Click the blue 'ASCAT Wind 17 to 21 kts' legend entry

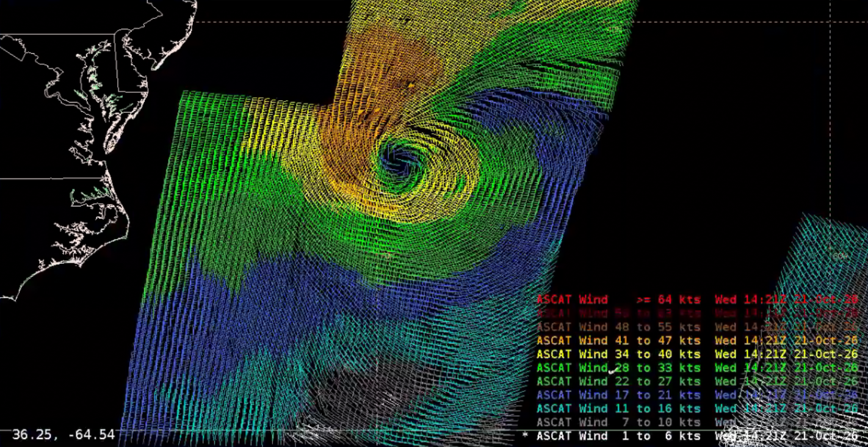pyautogui.click(x=697, y=395)
